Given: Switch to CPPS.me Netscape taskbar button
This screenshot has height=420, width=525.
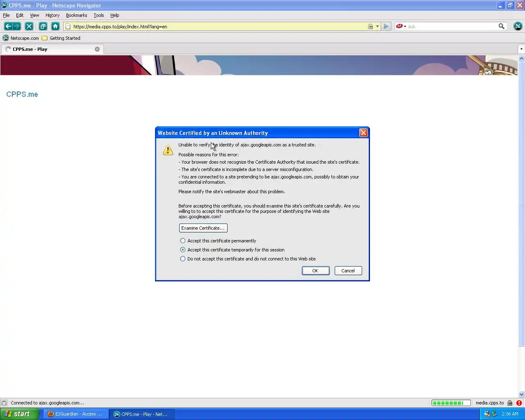Looking at the screenshot, I should click(142, 414).
